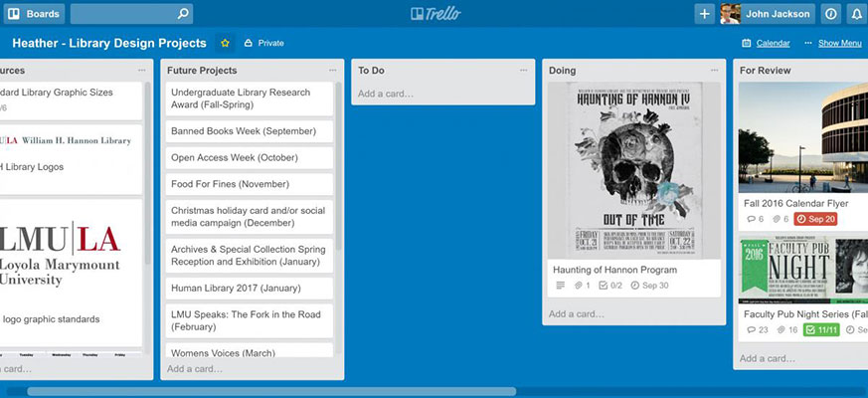Click green 11/11 checklist badge
Screen dimensions: 868x398
[x=821, y=329]
